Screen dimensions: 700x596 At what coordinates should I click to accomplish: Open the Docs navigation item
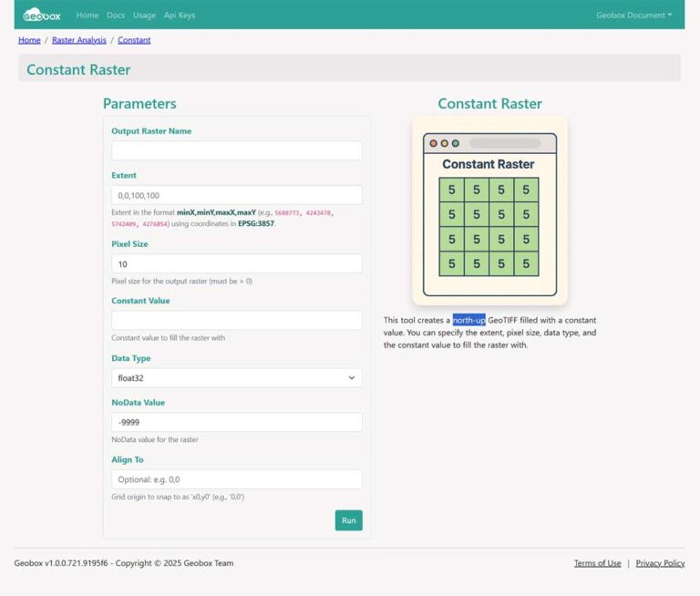116,15
